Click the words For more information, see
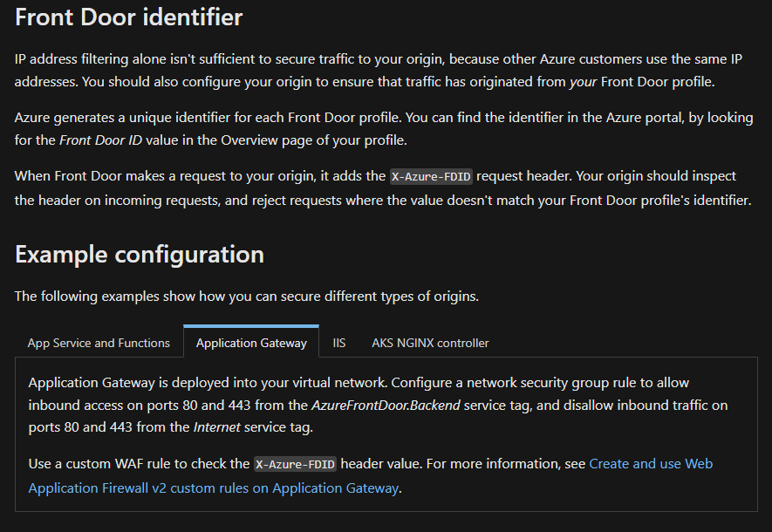Image resolution: width=772 pixels, height=532 pixels. [506, 464]
